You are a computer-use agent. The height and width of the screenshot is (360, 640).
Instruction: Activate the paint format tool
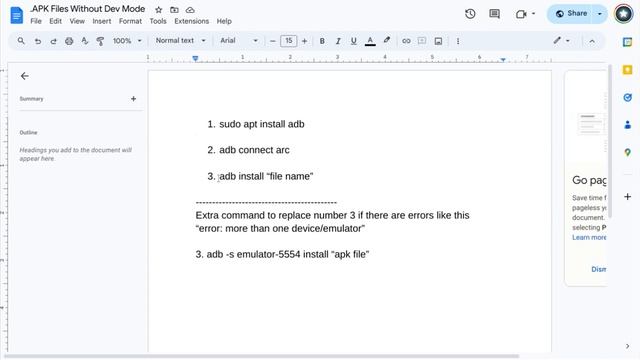[x=100, y=41]
